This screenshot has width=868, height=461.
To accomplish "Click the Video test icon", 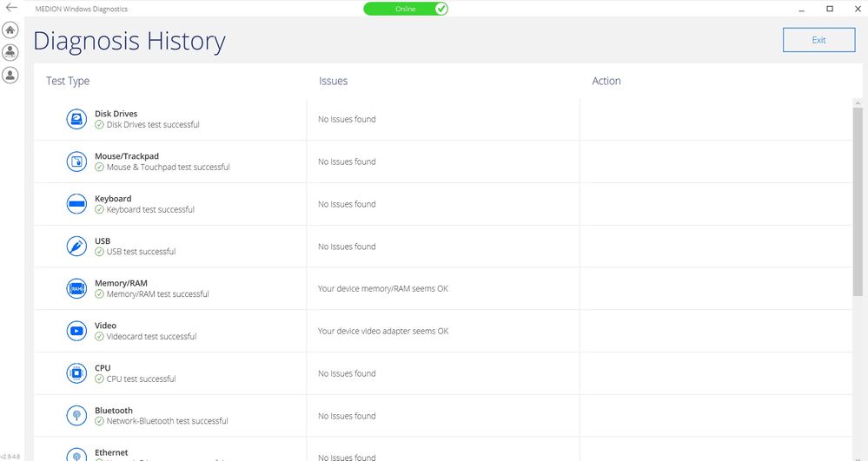I will coord(77,331).
